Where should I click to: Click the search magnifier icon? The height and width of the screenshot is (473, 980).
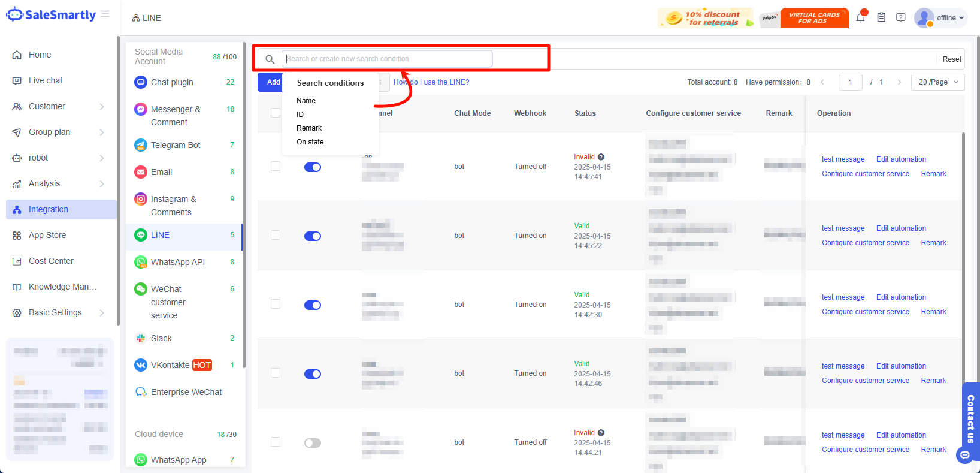pyautogui.click(x=270, y=59)
